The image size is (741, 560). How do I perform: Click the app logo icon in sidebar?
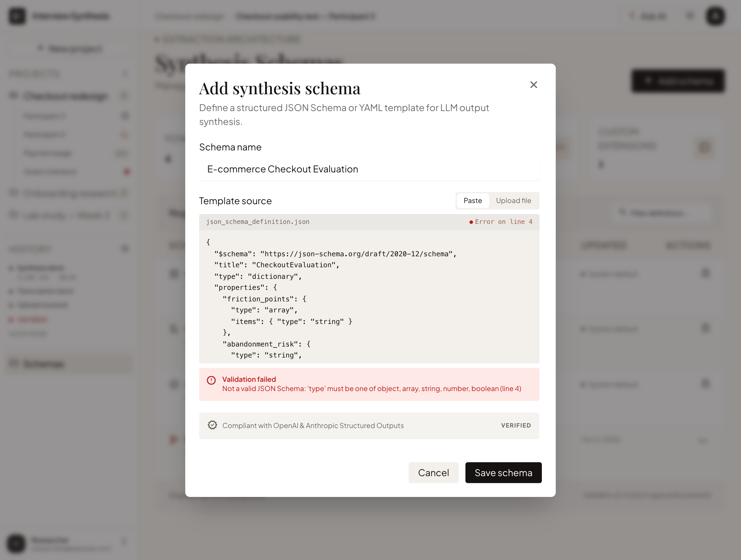[x=17, y=16]
